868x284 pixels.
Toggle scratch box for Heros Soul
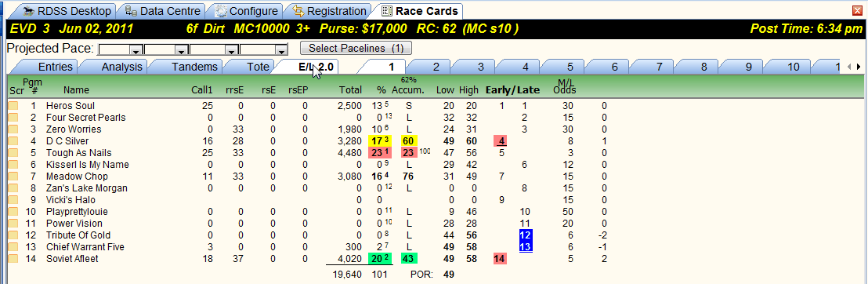click(x=13, y=105)
